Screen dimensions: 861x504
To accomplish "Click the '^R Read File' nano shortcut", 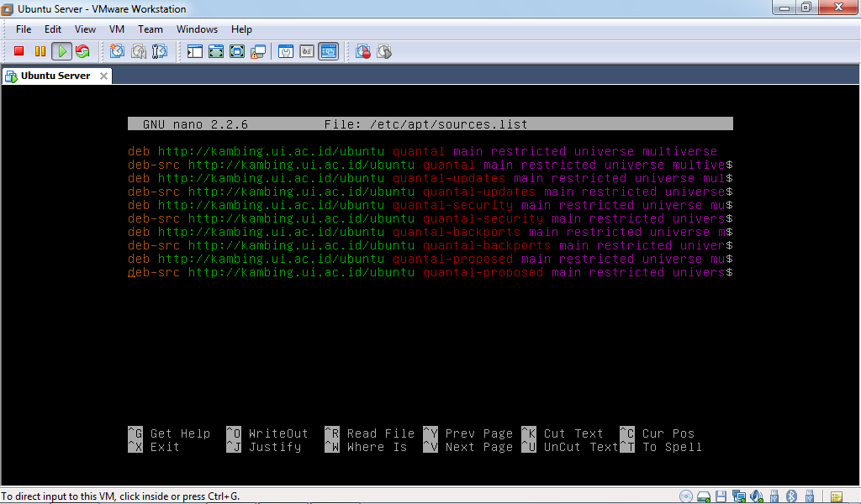I will click(370, 433).
